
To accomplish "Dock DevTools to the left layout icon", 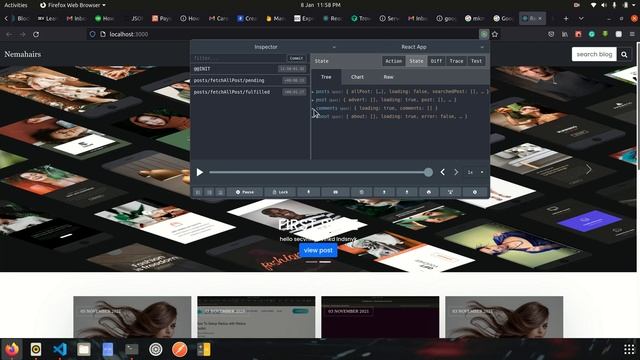I will point(198,192).
